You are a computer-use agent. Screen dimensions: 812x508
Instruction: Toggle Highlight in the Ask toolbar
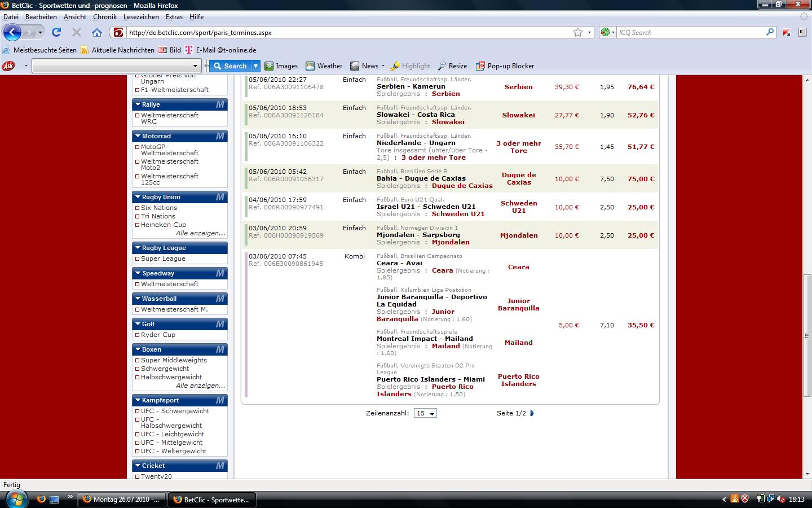(411, 65)
